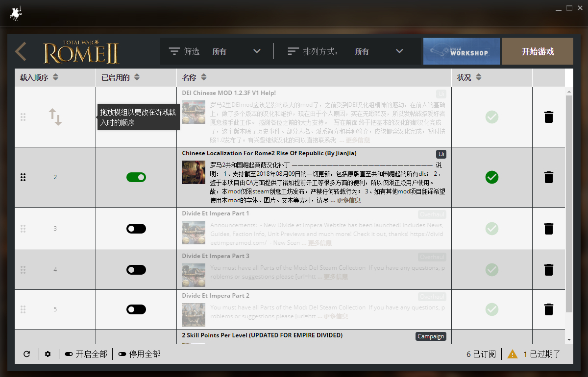Viewport: 588px width, 377px height.
Task: Sort by 状况 column header
Action: click(x=469, y=77)
